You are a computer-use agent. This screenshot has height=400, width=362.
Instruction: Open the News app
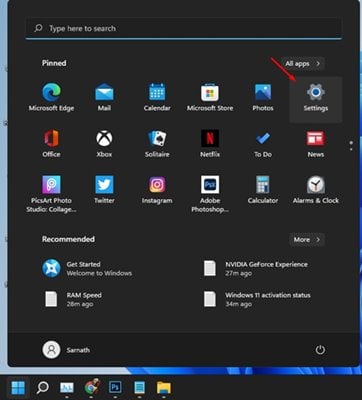(x=316, y=143)
